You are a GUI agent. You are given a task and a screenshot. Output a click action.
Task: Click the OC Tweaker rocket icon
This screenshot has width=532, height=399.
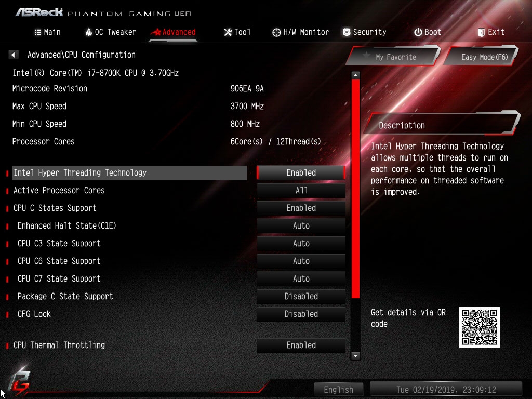coord(88,32)
